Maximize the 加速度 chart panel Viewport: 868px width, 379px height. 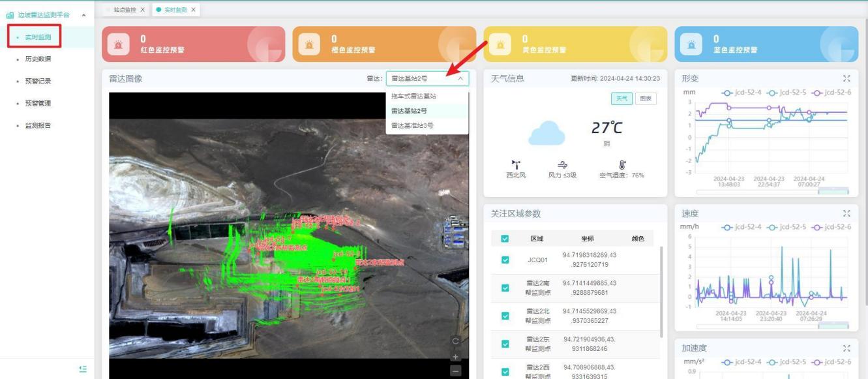coord(846,348)
